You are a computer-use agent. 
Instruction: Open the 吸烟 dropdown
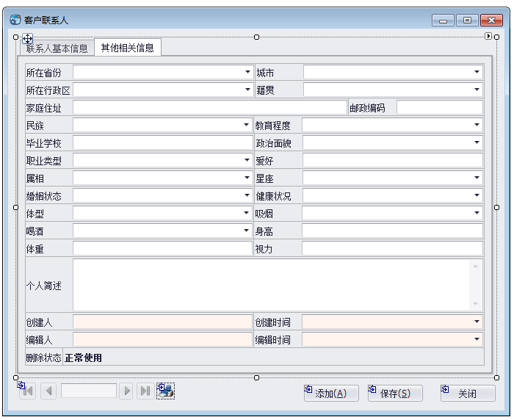click(x=477, y=213)
